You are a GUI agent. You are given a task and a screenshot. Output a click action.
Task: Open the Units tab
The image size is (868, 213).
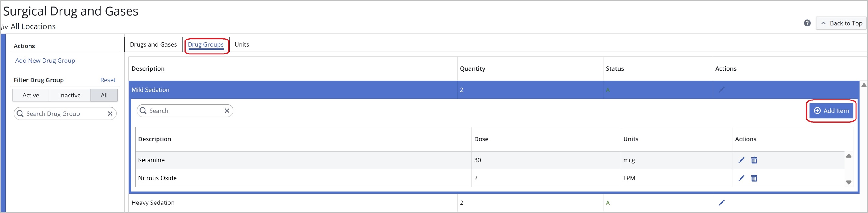click(242, 44)
